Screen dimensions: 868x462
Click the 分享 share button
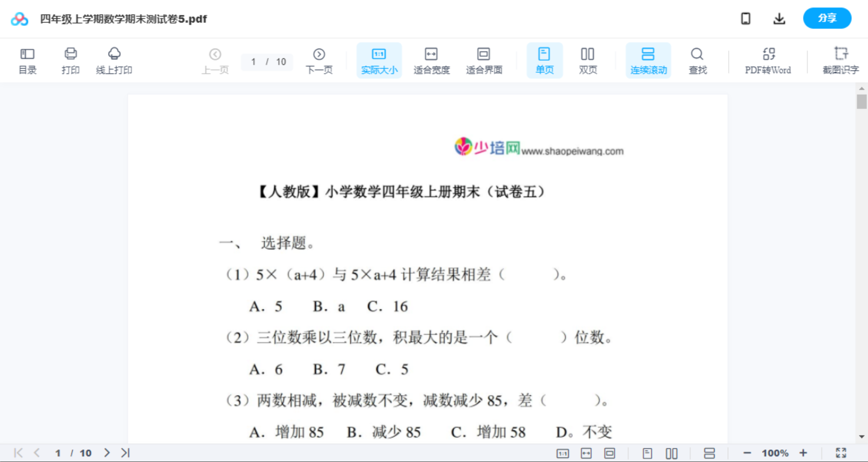(x=827, y=18)
